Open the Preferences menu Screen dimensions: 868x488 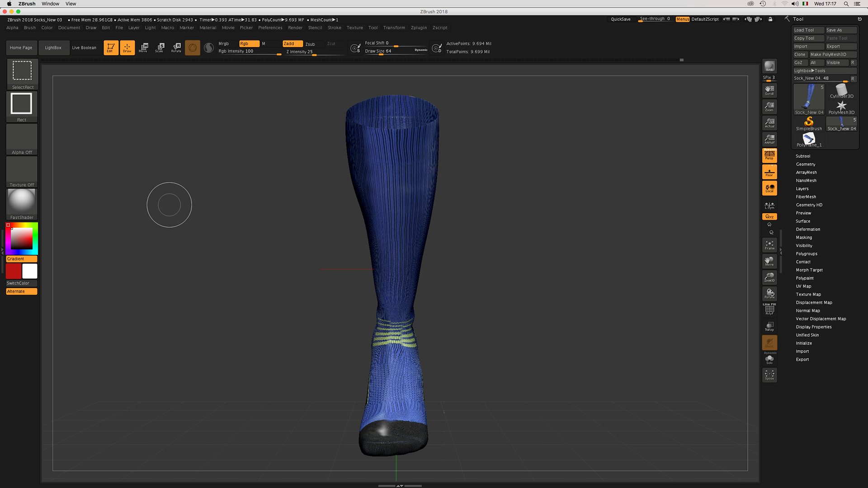pos(270,28)
